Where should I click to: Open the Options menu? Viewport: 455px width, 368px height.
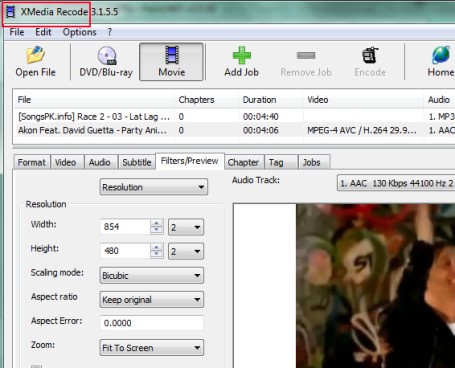pyautogui.click(x=79, y=32)
